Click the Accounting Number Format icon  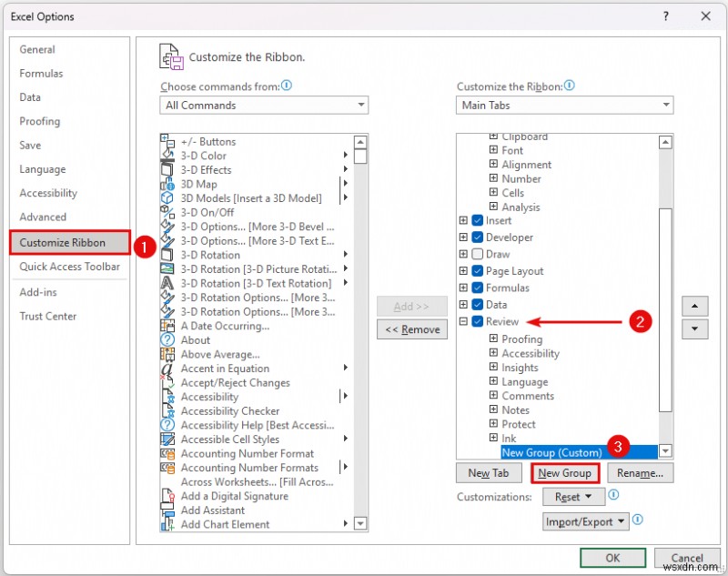(x=167, y=453)
